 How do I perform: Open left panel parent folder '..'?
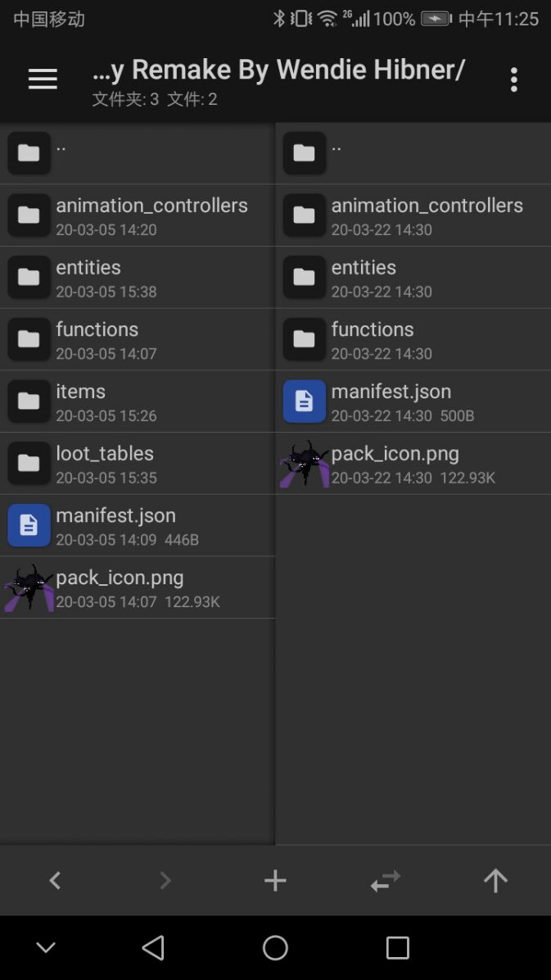138,153
